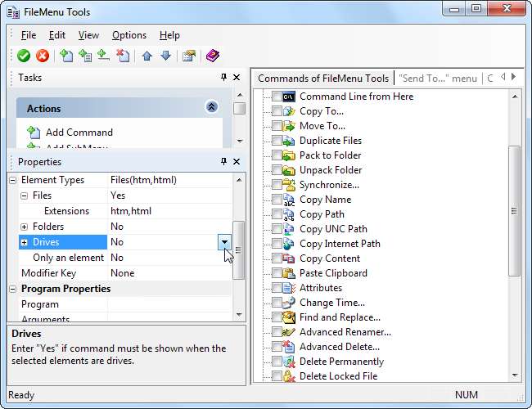Click the Add Command action link
This screenshot has width=532, height=409.
click(x=79, y=132)
